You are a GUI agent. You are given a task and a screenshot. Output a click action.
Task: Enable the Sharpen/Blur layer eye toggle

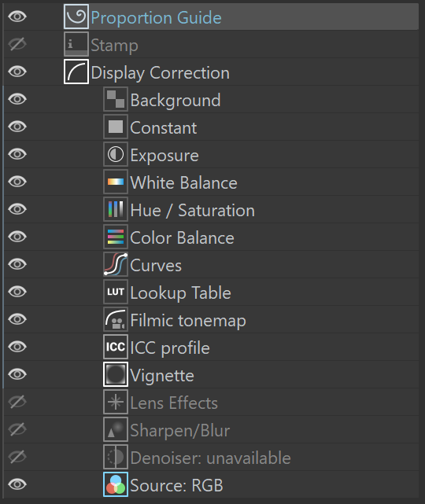tap(17, 429)
